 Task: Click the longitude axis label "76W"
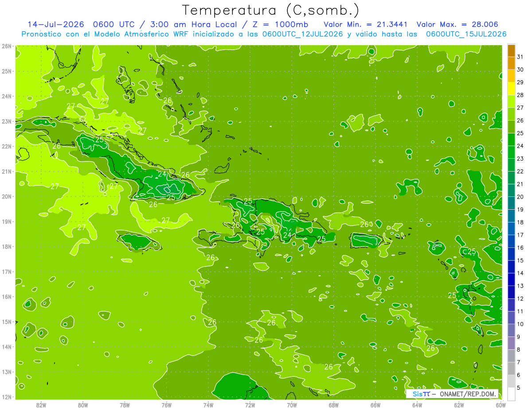167,404
